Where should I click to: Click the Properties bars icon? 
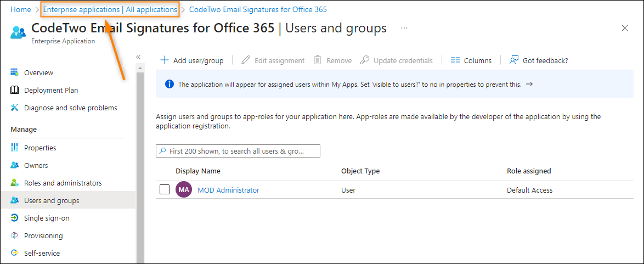pyautogui.click(x=14, y=148)
